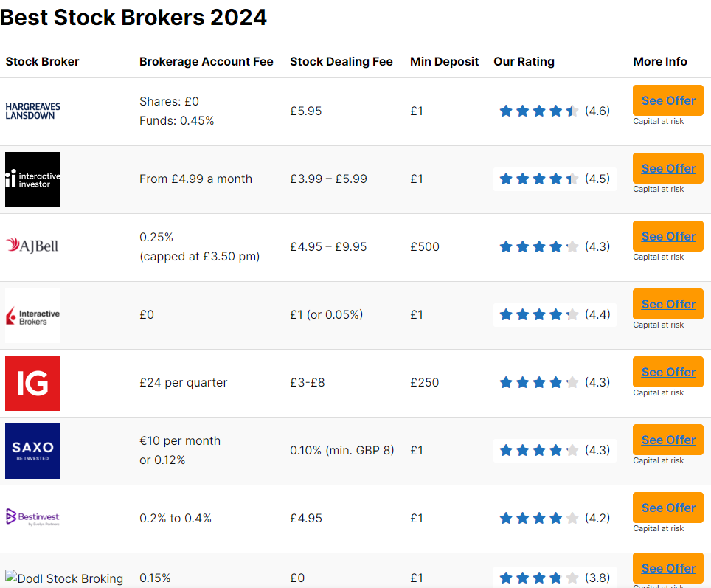The width and height of the screenshot is (711, 588).
Task: Open See Offer in the Dodl row
Action: 668,568
